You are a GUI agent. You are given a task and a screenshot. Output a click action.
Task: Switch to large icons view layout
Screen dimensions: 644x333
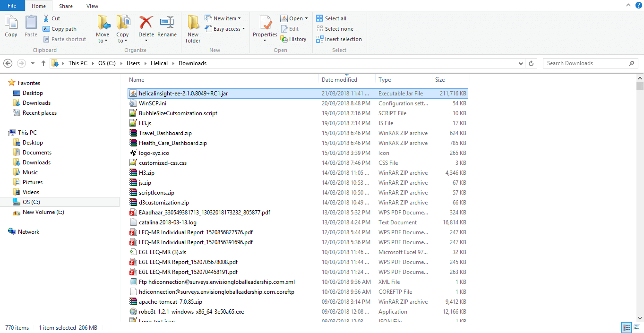pyautogui.click(x=637, y=327)
